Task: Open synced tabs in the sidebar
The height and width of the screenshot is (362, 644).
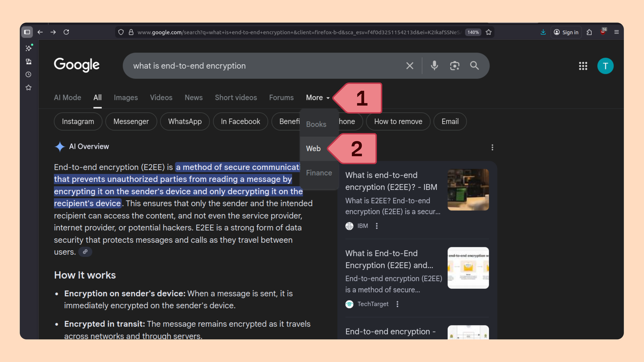Action: tap(29, 61)
